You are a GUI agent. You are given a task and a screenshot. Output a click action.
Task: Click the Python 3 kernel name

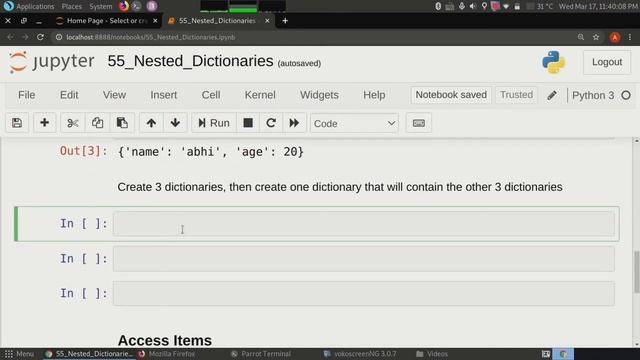593,96
